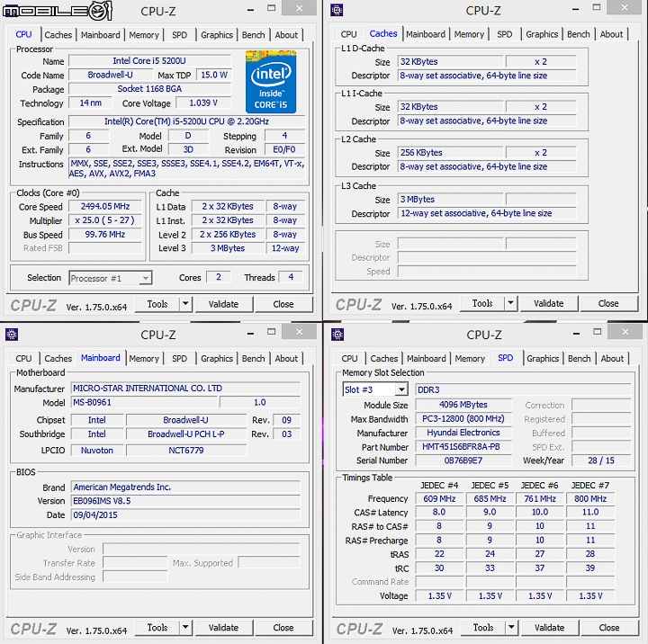
Task: Click the CPU-Z app icon in bottom-right window
Action: [337, 335]
